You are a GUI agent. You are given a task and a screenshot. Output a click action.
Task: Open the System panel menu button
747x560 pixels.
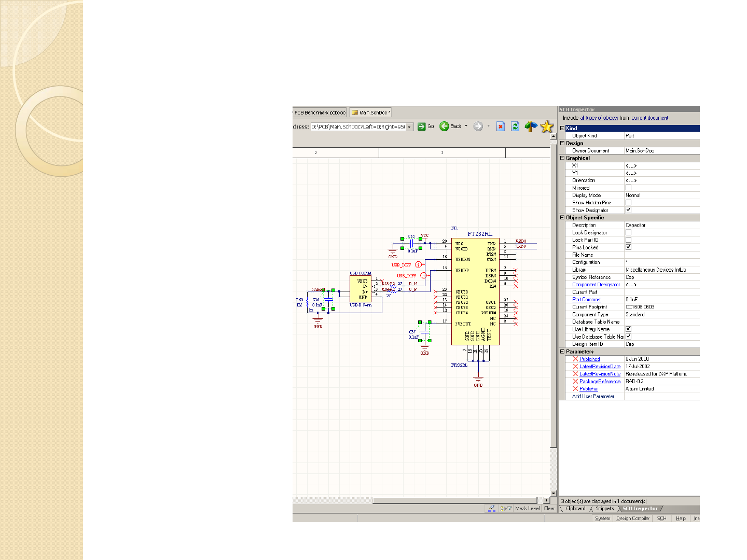point(602,519)
